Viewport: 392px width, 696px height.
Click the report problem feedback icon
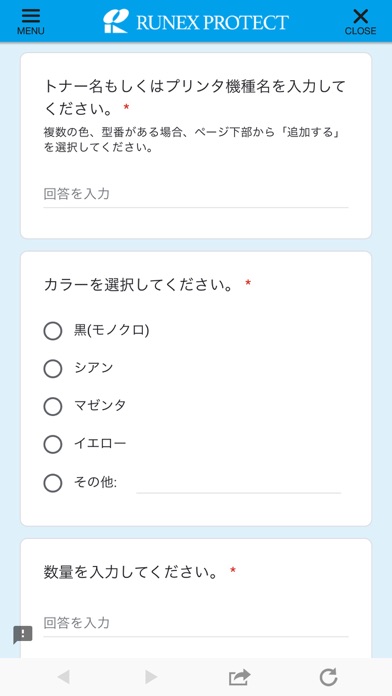23,634
